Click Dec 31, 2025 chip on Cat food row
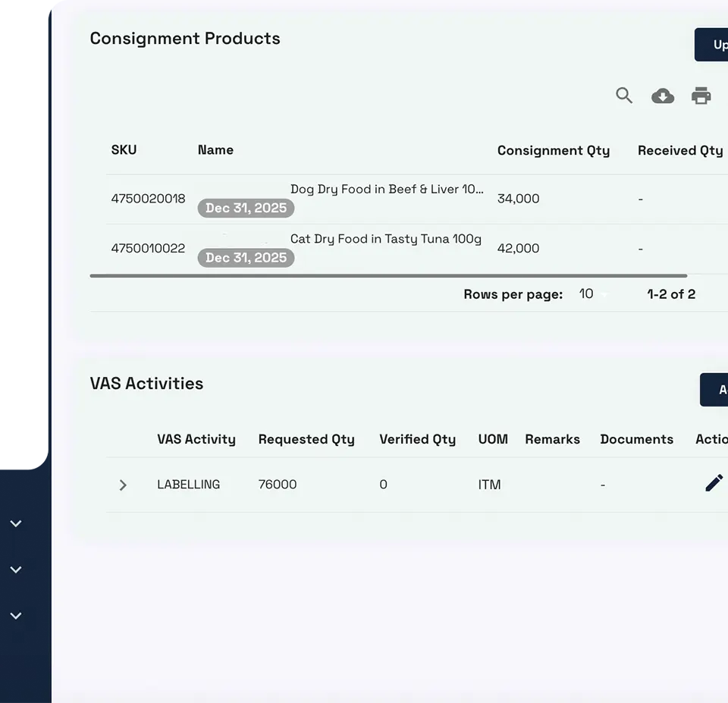 pos(246,258)
